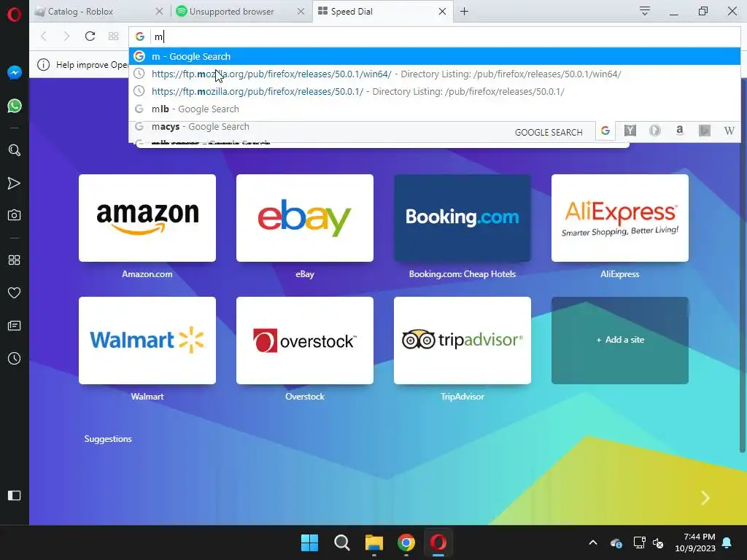This screenshot has width=747, height=560.
Task: Show hidden icons in the system tray
Action: tap(593, 542)
